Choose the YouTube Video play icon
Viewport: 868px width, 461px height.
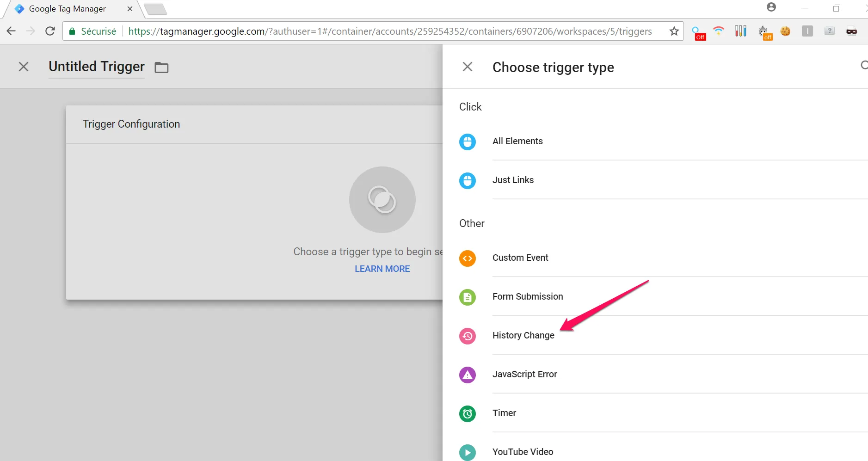(x=467, y=452)
